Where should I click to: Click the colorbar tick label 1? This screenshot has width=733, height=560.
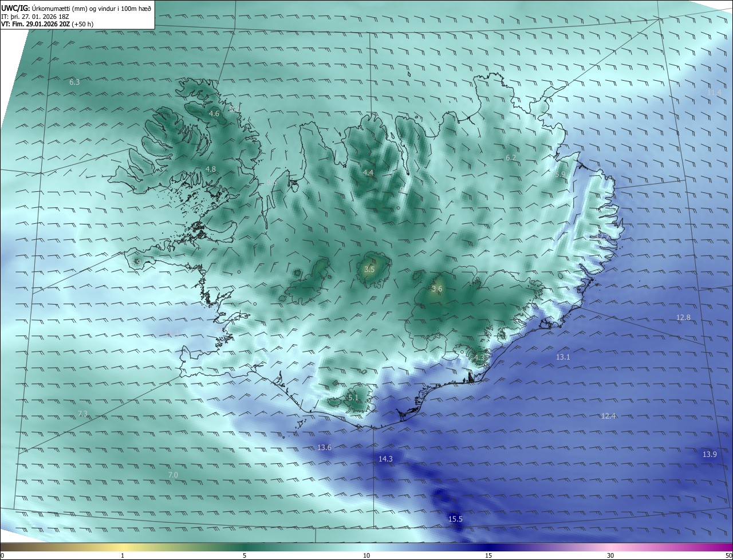click(123, 555)
